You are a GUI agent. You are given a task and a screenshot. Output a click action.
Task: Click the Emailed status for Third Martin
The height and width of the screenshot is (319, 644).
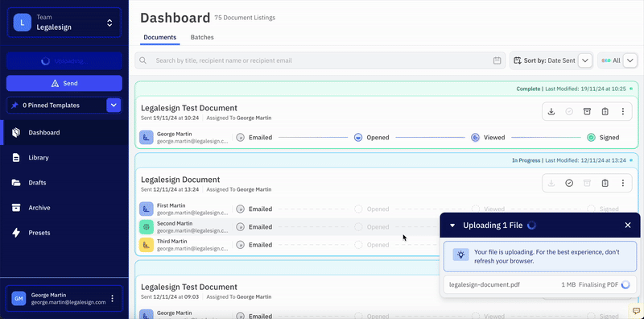pyautogui.click(x=254, y=245)
